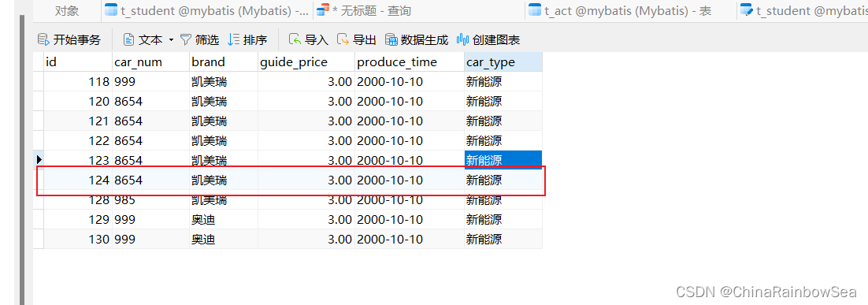Click brand 奥迪 in row 130
868x305 pixels.
224,239
